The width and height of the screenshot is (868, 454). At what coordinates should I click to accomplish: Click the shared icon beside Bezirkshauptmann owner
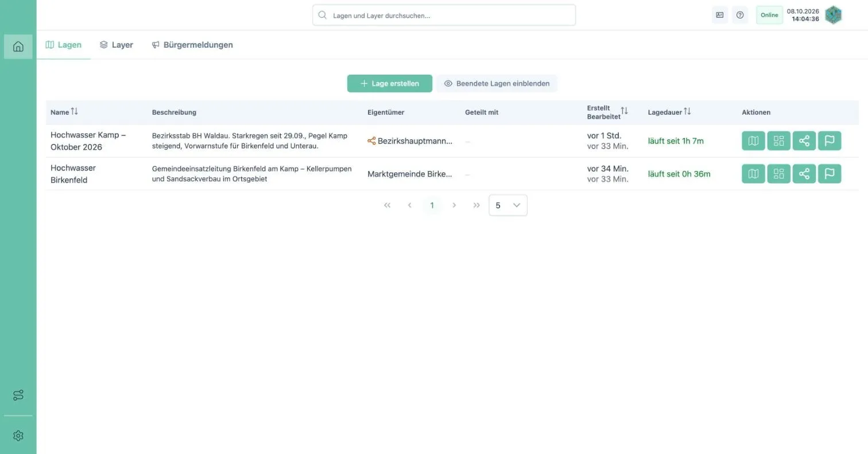coord(371,141)
